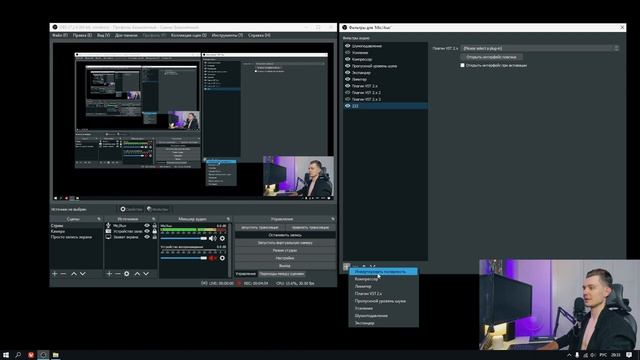Screen dimensions: 640x360
Task: Remove selected scene with minus icon
Action: click(64, 273)
